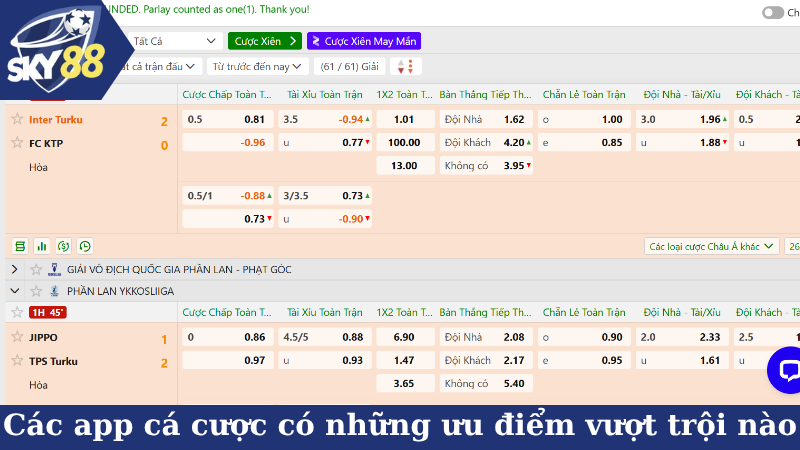Select Đội Khách next goal odds 2.17

tap(485, 360)
